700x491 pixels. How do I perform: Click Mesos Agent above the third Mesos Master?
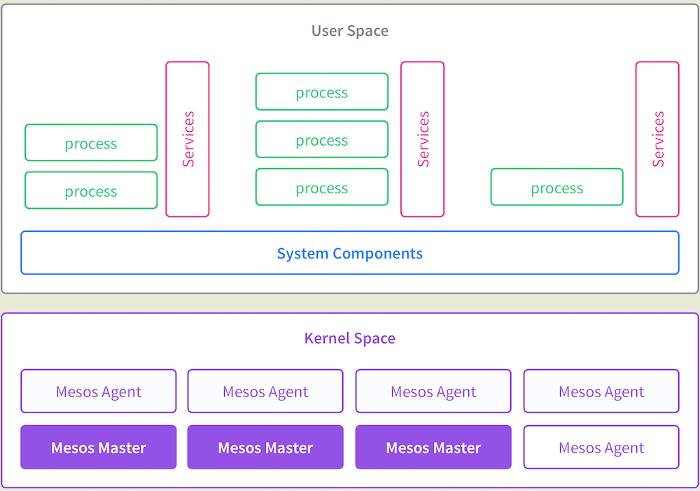pyautogui.click(x=433, y=391)
